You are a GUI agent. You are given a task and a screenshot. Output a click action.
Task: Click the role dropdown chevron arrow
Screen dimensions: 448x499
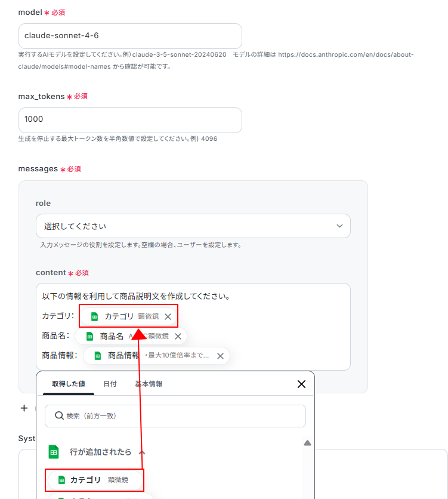pyautogui.click(x=339, y=226)
